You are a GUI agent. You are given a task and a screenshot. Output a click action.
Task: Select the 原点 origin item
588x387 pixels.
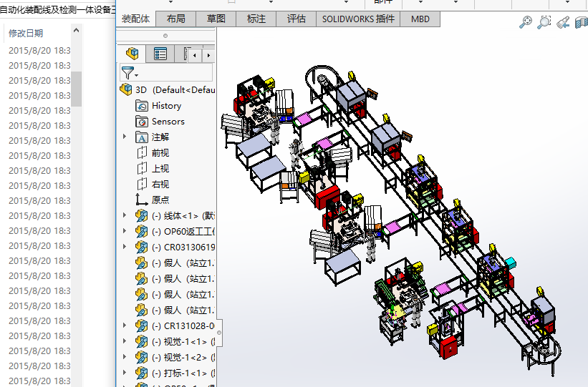point(160,200)
